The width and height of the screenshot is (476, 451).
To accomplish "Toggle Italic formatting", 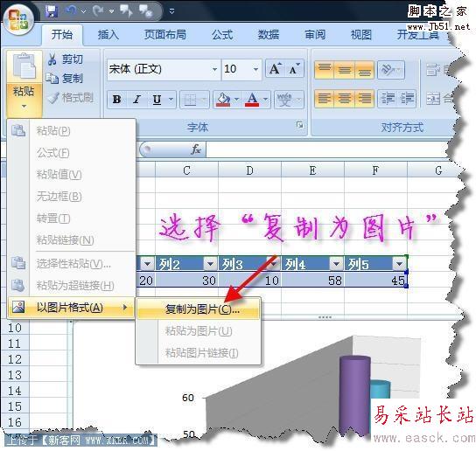I will pos(137,99).
